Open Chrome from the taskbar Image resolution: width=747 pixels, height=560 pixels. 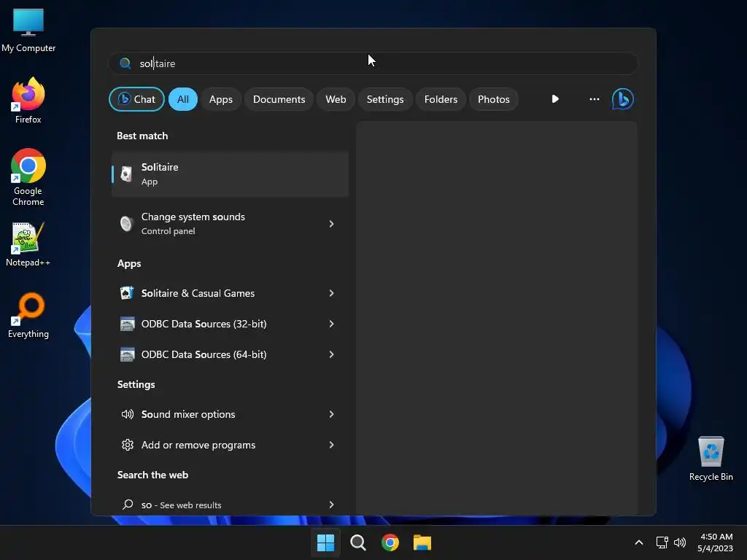390,542
